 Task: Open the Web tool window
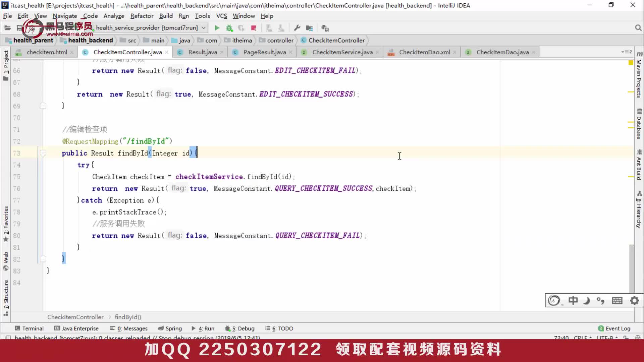(6, 261)
